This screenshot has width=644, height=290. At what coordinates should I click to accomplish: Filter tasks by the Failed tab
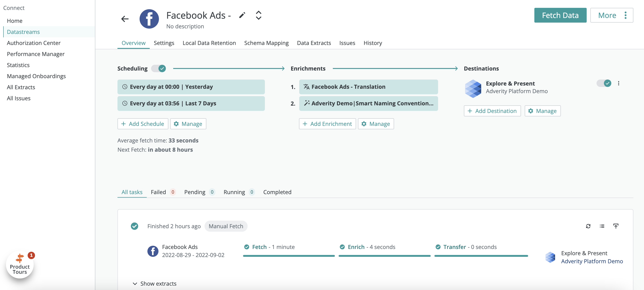(163, 192)
